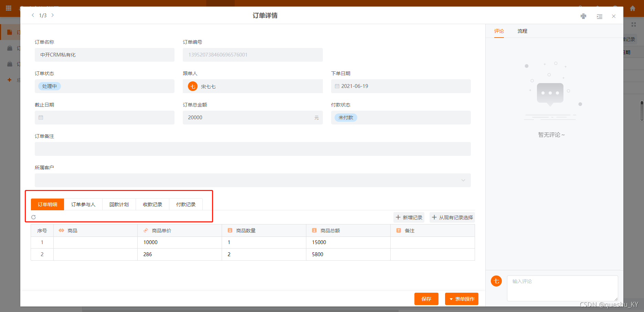Open the 表单操作 dropdown button
The width and height of the screenshot is (644, 312).
point(461,299)
